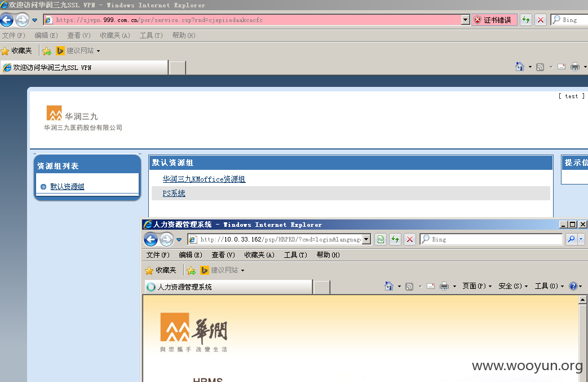The image size is (588, 382).
Task: Stop loading in the SSL VPN window
Action: click(x=541, y=20)
